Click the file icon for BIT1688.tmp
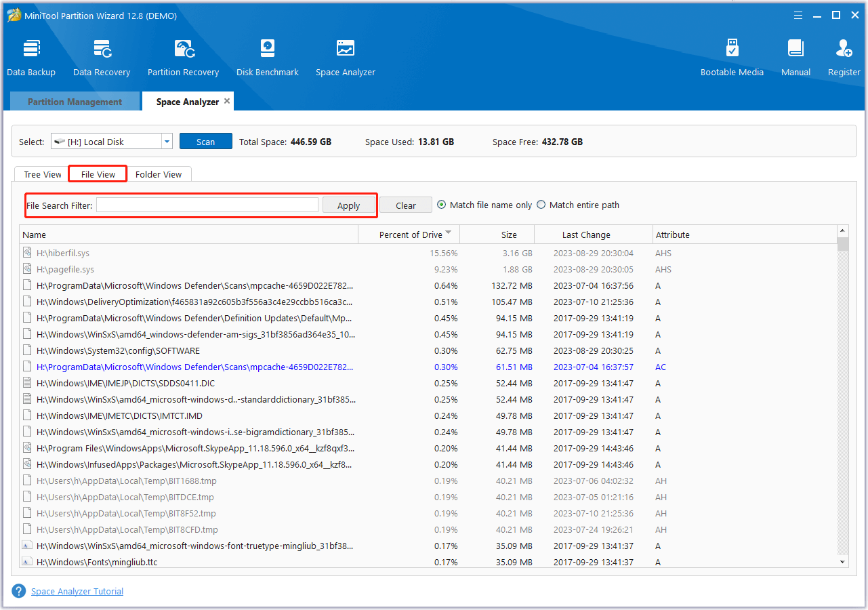868x610 pixels. tap(27, 481)
